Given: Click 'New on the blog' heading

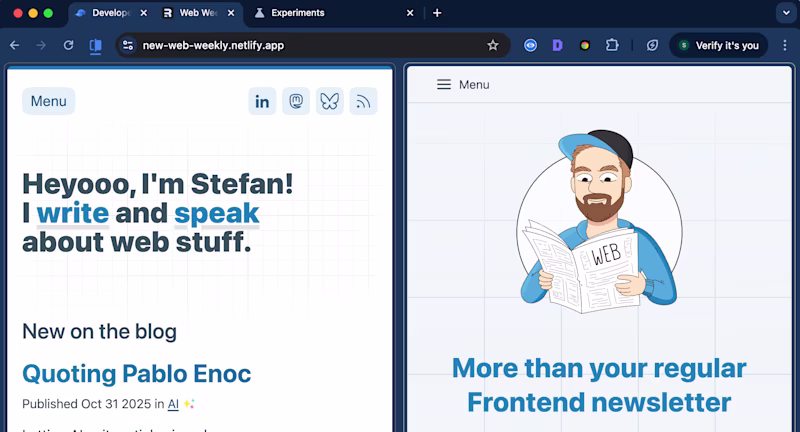Looking at the screenshot, I should click(99, 332).
